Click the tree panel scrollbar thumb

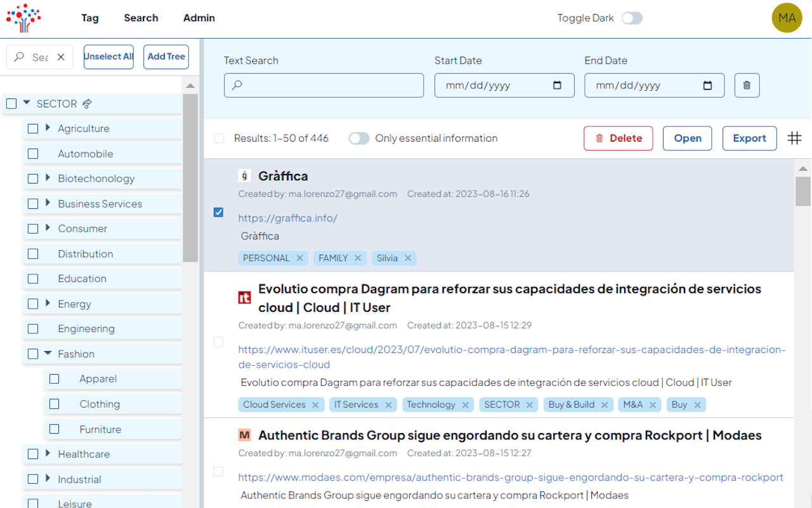pyautogui.click(x=190, y=178)
